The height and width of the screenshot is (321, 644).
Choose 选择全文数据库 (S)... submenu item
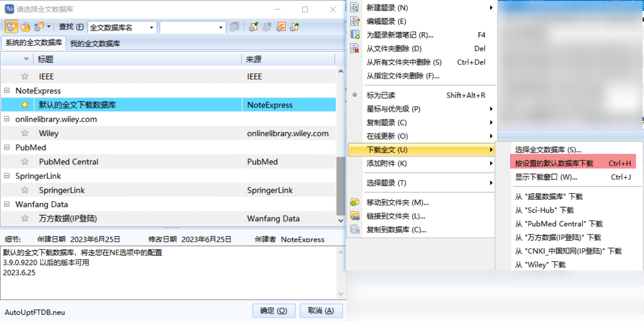click(x=568, y=150)
